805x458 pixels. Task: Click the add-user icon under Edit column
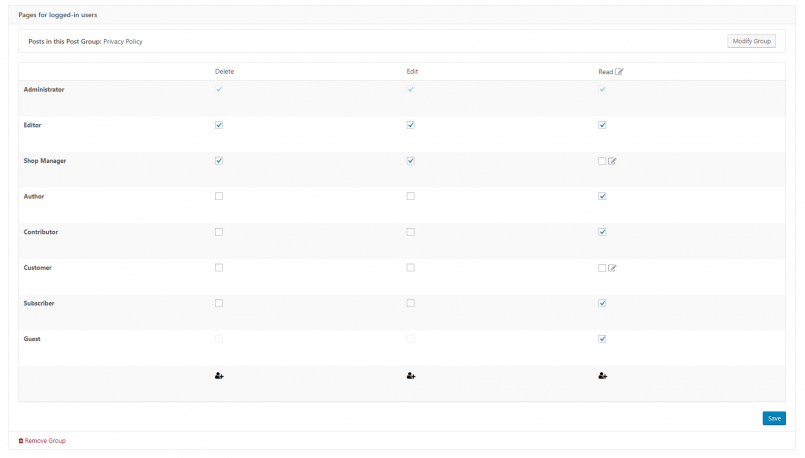pyautogui.click(x=411, y=376)
